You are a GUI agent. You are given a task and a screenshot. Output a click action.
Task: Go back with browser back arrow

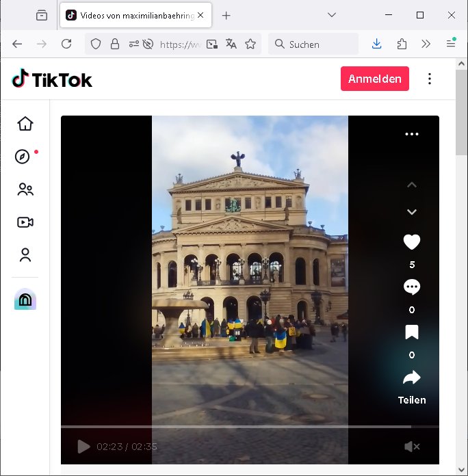(17, 44)
